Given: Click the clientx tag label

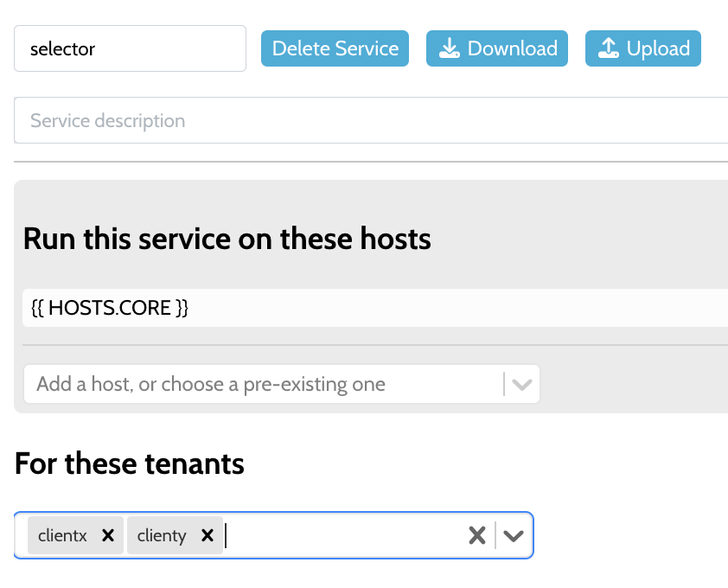Looking at the screenshot, I should 62,535.
